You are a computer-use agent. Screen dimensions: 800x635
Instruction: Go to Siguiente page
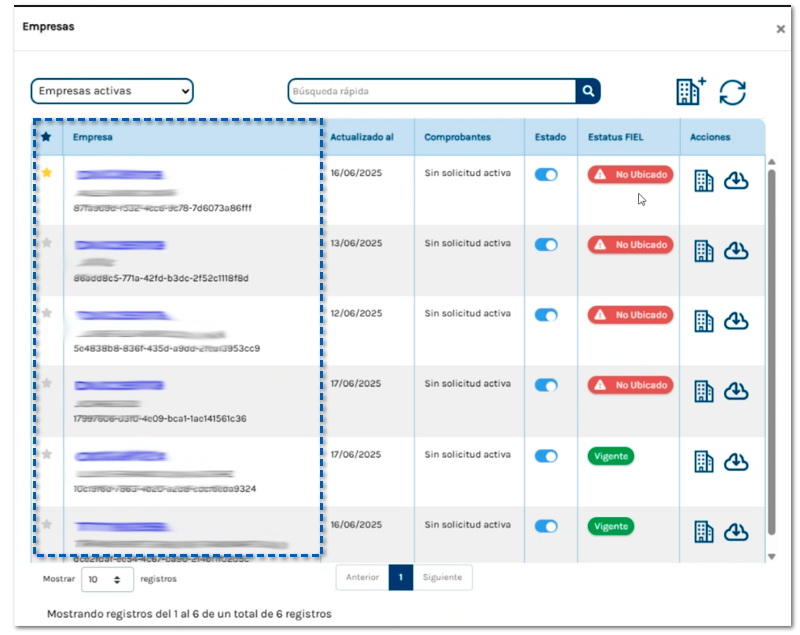point(442,577)
